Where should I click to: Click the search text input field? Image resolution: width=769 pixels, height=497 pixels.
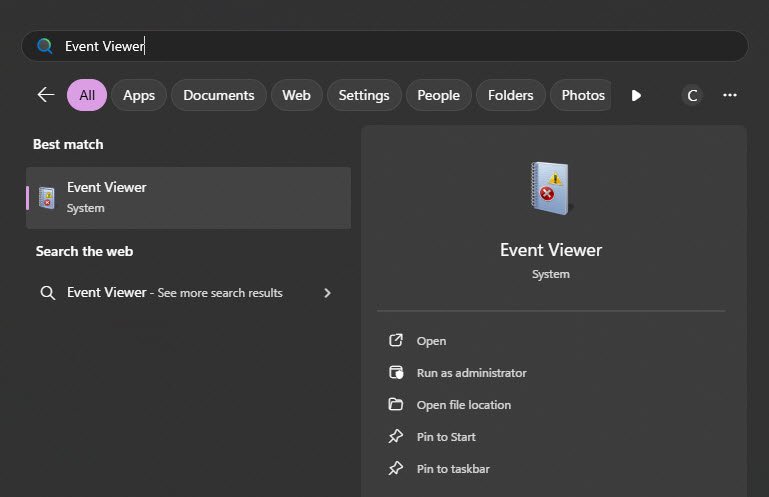pyautogui.click(x=400, y=46)
